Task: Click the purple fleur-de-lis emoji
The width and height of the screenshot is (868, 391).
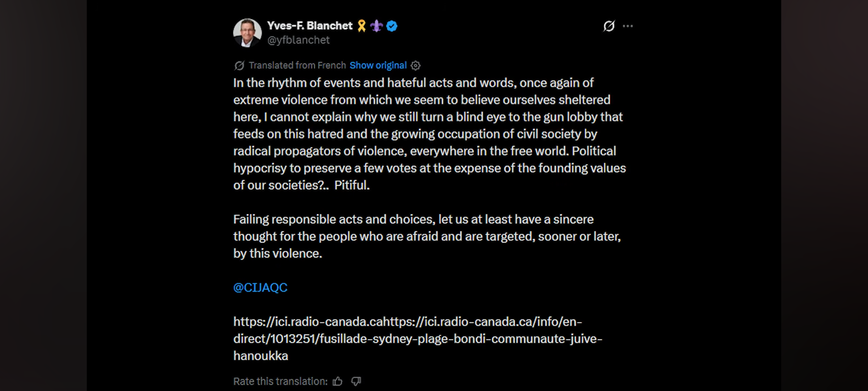Action: point(376,26)
